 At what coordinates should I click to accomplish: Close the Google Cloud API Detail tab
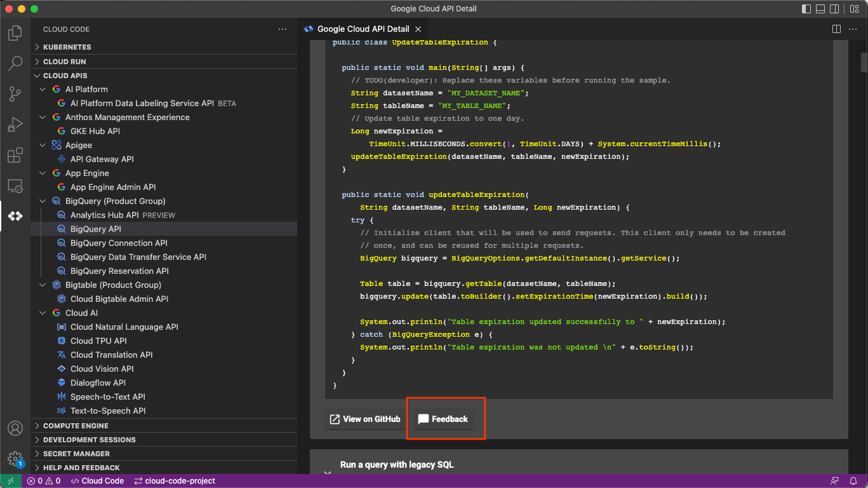coord(418,29)
